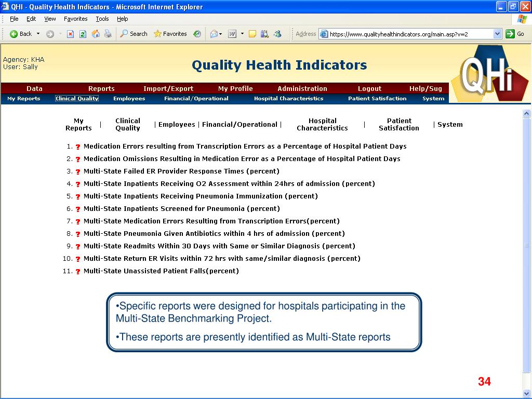532x399 pixels.
Task: Open the Favorites menu
Action: pos(76,19)
